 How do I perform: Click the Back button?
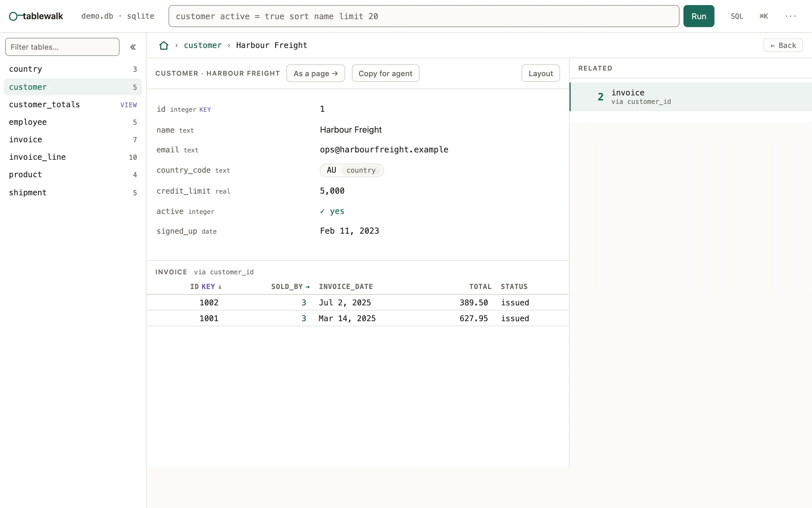(x=783, y=45)
